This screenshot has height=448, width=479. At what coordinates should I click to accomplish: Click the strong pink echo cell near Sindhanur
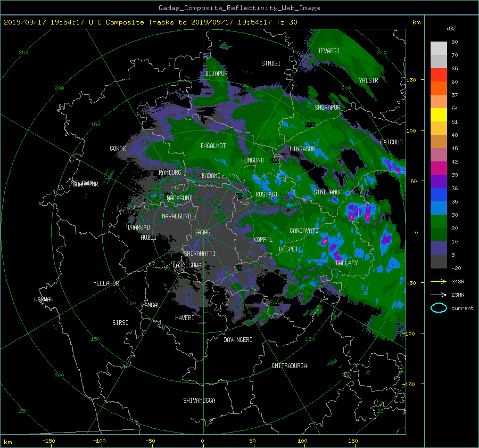[351, 216]
